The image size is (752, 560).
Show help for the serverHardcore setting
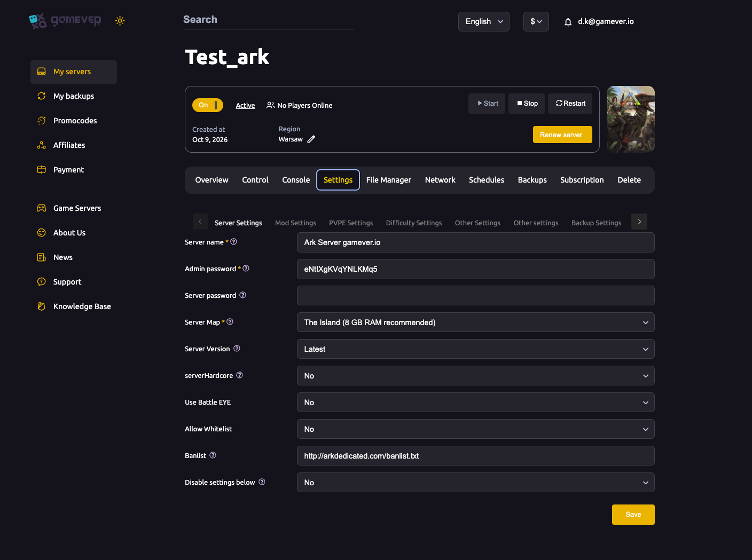[x=240, y=375]
